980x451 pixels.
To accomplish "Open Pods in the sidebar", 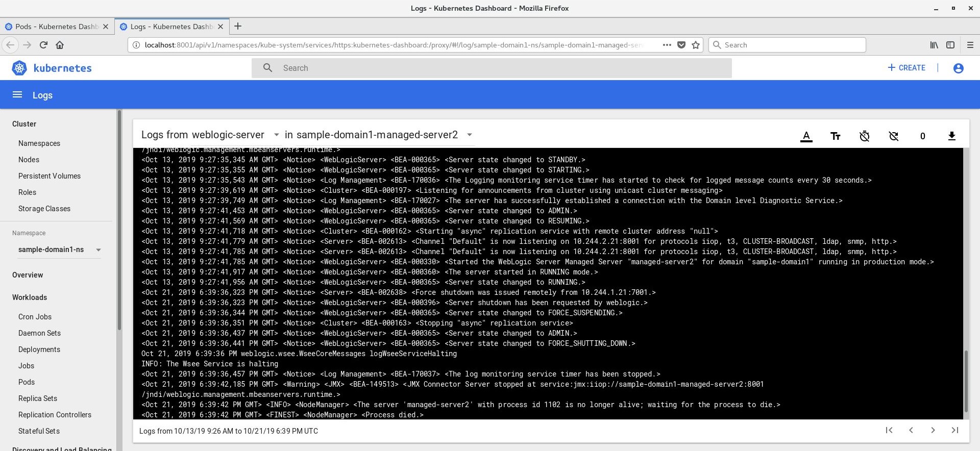I will (27, 382).
